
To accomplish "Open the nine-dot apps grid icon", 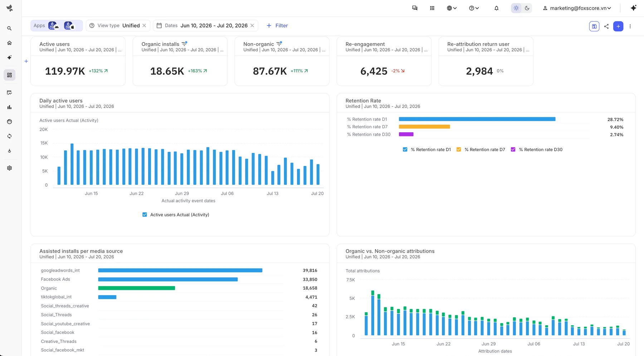I will coord(432,8).
